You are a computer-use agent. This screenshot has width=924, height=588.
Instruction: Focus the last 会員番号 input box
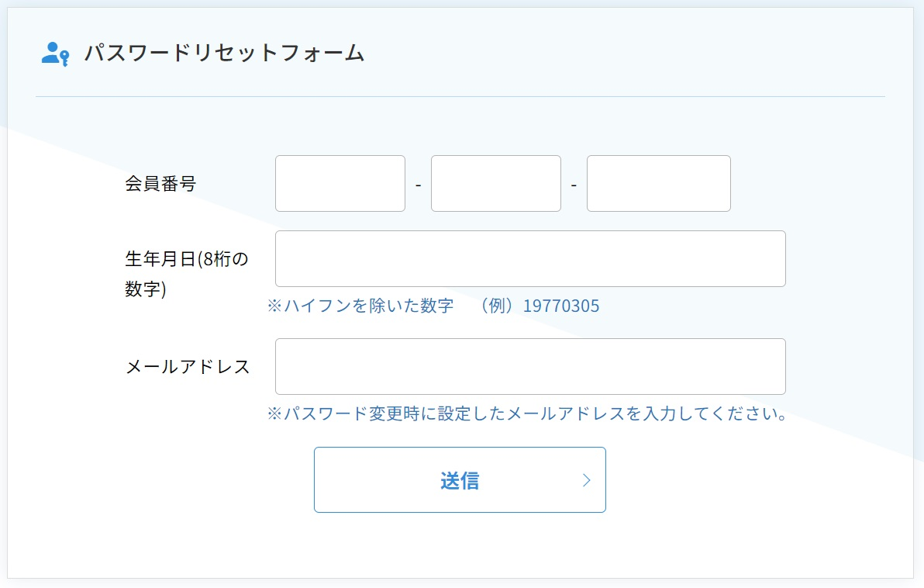coord(658,183)
